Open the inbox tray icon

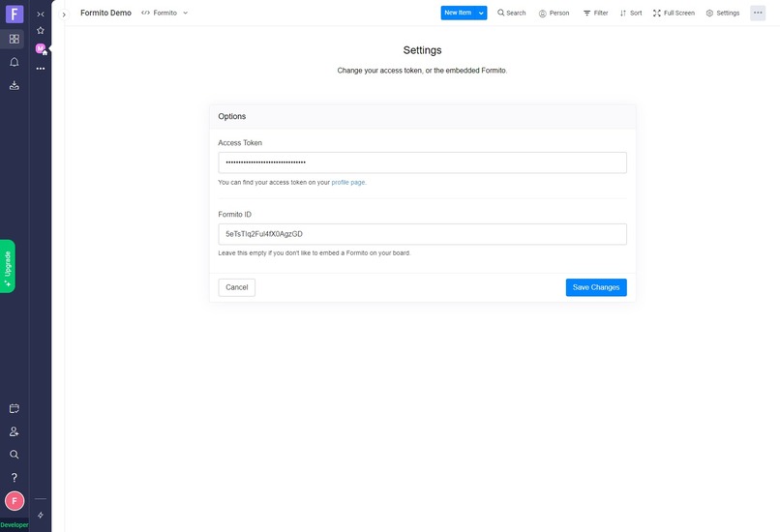(x=15, y=85)
